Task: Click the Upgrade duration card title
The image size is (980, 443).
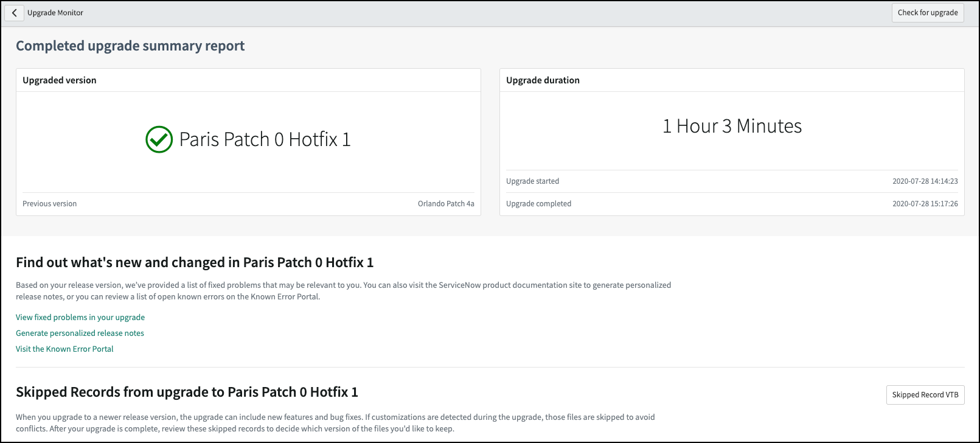Action: 543,80
